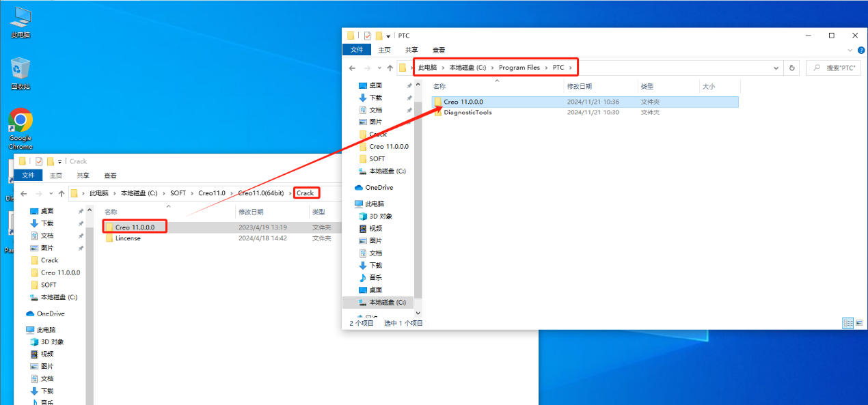Viewport: 868px width, 405px height.
Task: Launch Google Chrome from the desktop
Action: 21,128
